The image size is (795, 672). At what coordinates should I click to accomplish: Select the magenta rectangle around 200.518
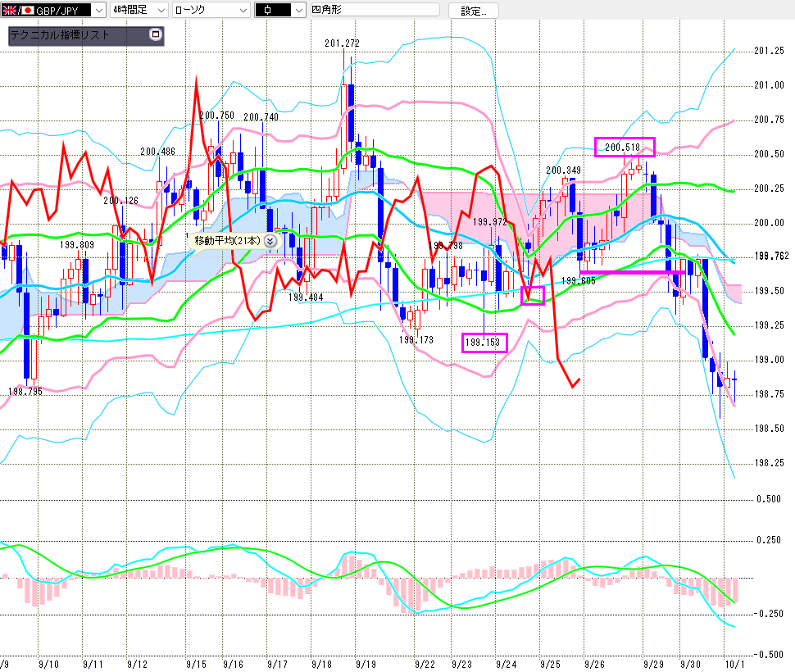(625, 147)
